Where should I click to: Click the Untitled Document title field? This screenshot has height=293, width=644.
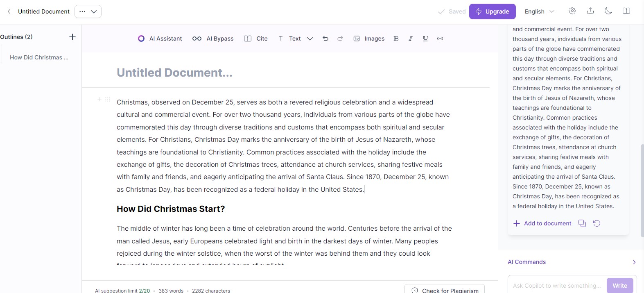coord(175,73)
